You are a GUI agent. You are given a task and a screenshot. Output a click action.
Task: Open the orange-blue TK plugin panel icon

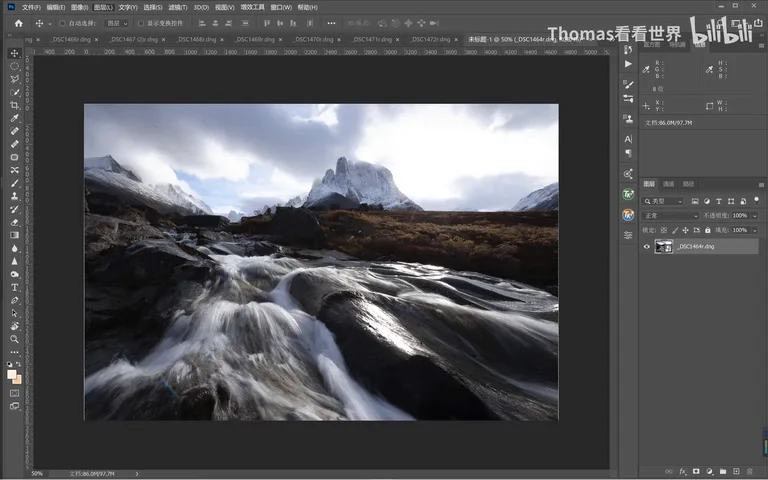[628, 215]
